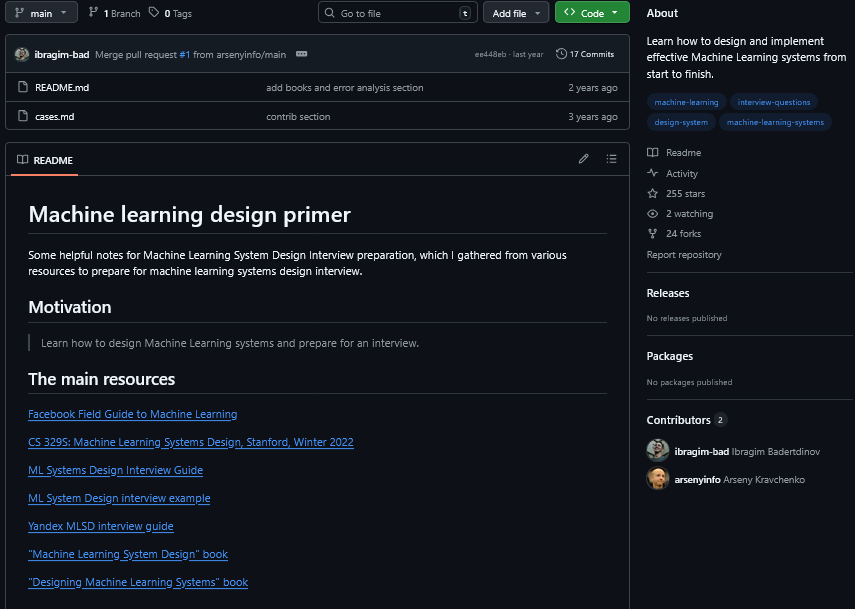Open the green Code dropdown button

[x=592, y=13]
